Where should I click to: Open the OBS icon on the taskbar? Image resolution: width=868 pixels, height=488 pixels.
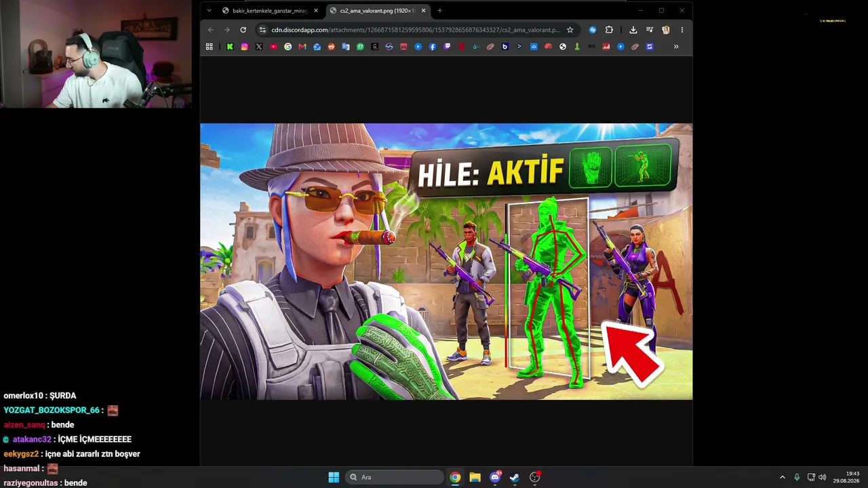click(534, 477)
